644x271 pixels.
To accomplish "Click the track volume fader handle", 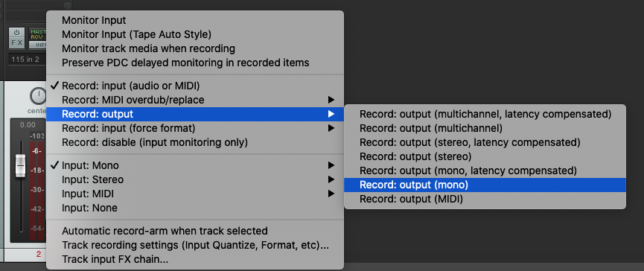I will point(20,166).
